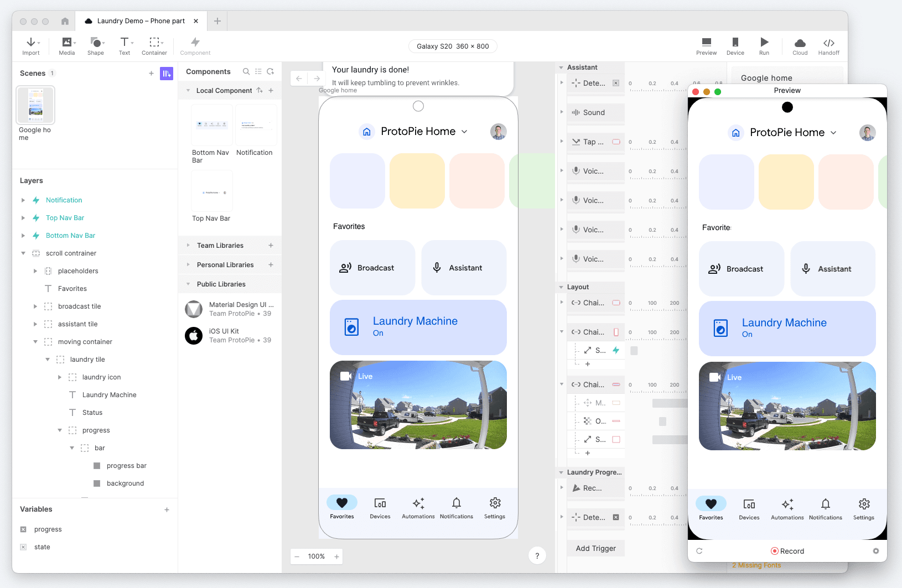Toggle the panel layout view next to Scenes
Screen dimensions: 902x588
click(x=167, y=73)
